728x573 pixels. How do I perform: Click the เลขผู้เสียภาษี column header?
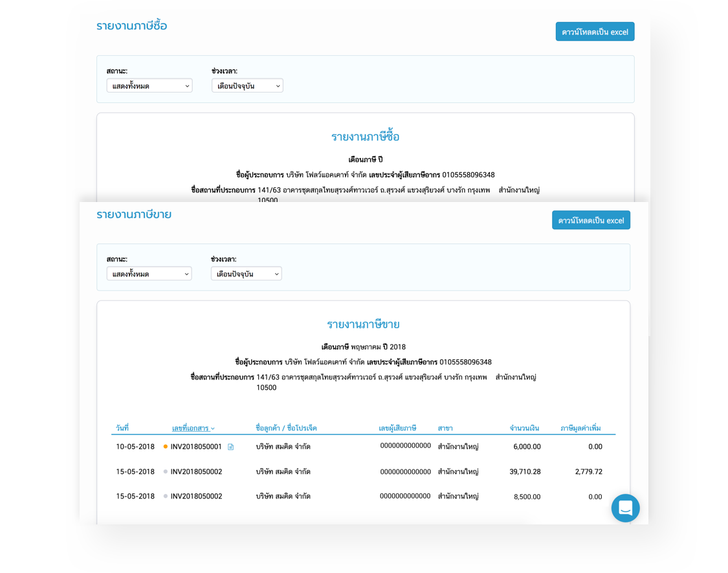[397, 428]
